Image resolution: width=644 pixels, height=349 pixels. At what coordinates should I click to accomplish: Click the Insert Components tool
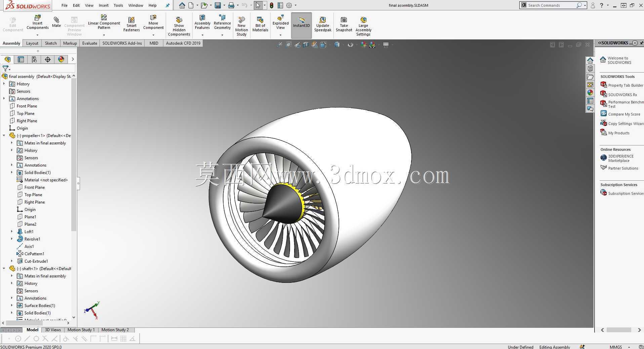click(x=37, y=22)
